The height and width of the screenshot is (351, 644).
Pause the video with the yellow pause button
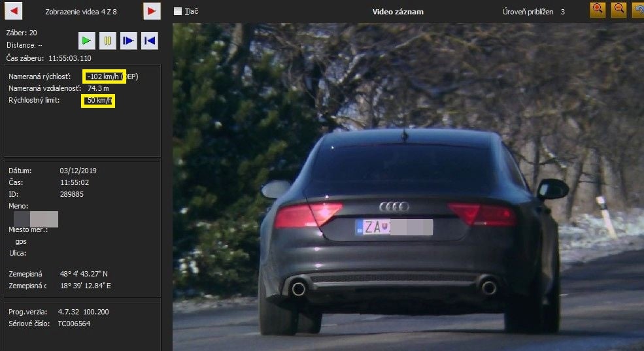(107, 41)
